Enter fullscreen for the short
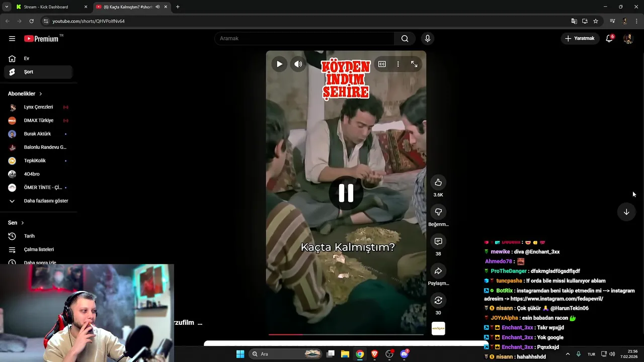This screenshot has width=644, height=362. (414, 64)
